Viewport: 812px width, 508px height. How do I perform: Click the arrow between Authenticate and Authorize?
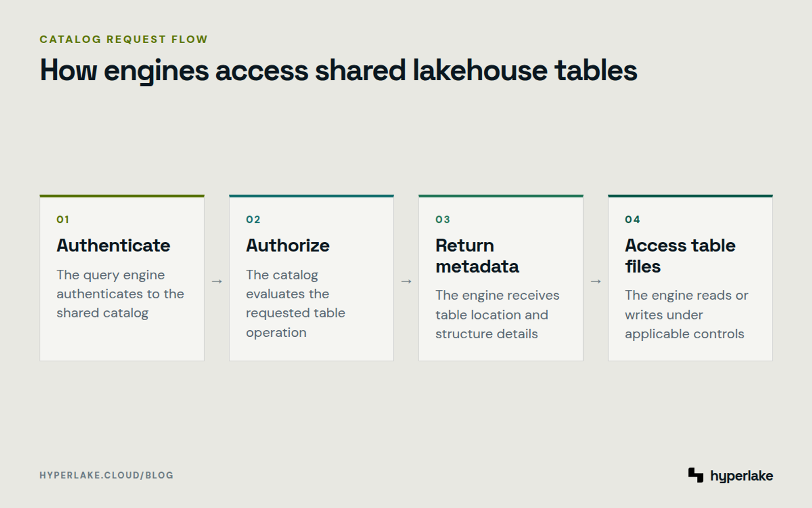(217, 281)
